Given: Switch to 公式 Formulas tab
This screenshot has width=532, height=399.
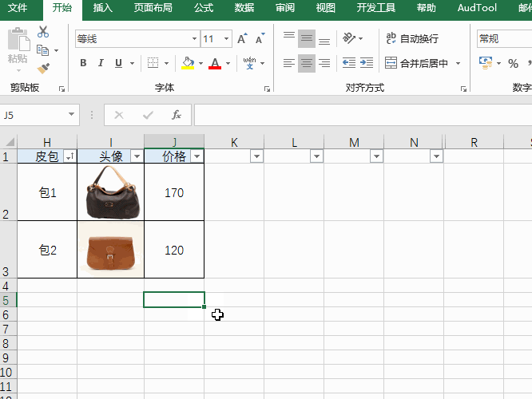Looking at the screenshot, I should 204,8.
